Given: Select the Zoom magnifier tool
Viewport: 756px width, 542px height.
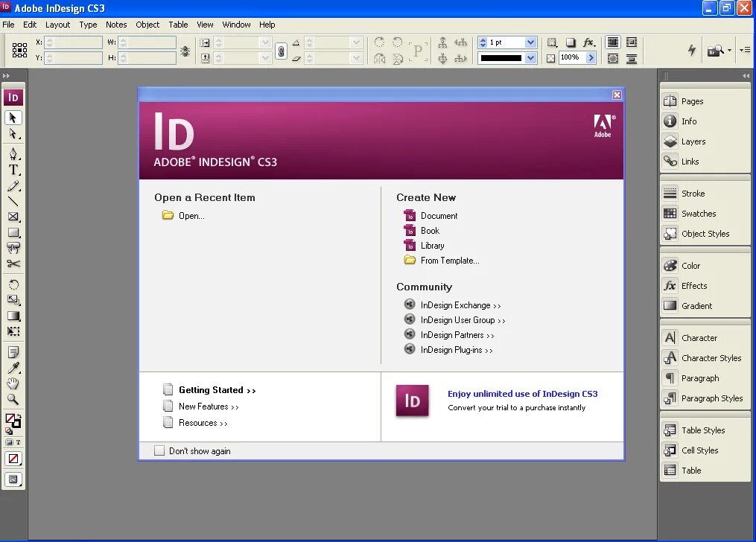Looking at the screenshot, I should (x=13, y=399).
